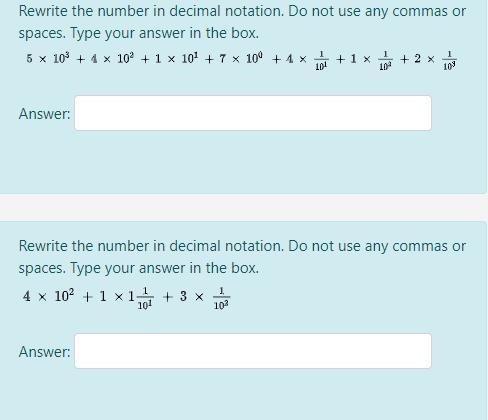
Task: Click the first question's answer input box
Action: [x=253, y=113]
